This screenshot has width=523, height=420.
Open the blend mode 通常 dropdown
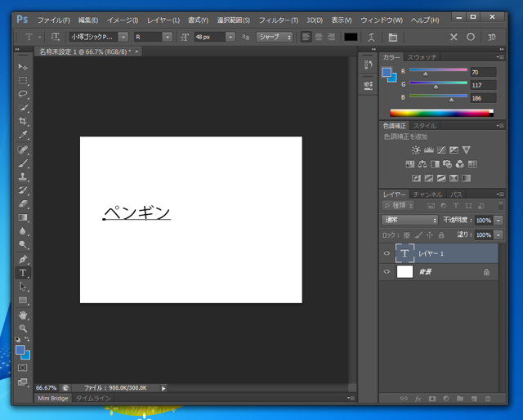(x=409, y=220)
